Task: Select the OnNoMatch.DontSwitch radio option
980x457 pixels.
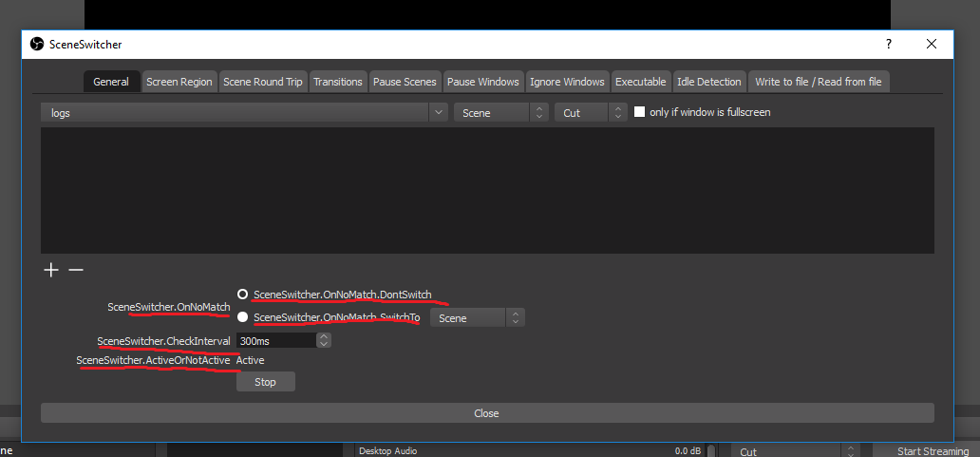Action: tap(242, 294)
